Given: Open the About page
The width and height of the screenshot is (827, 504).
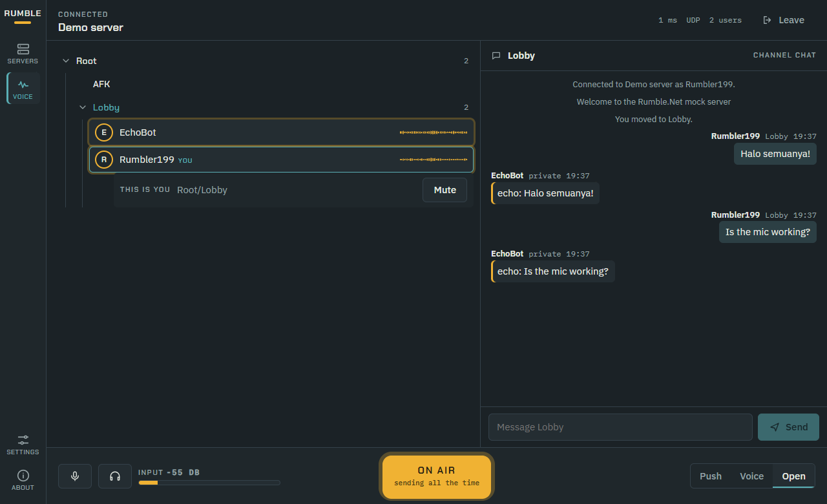Looking at the screenshot, I should coord(23,480).
